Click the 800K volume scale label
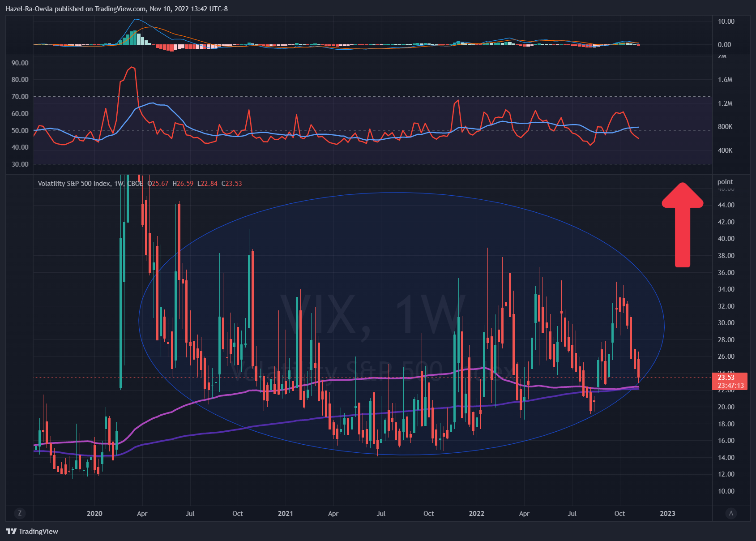 [x=725, y=127]
